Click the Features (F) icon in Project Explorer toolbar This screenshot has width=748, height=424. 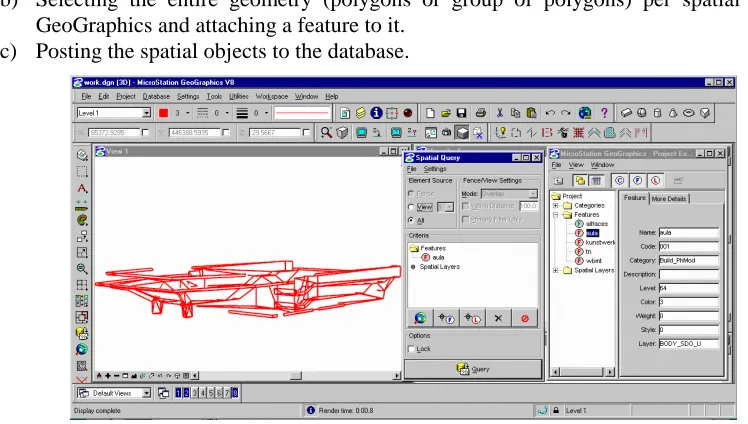pos(637,181)
